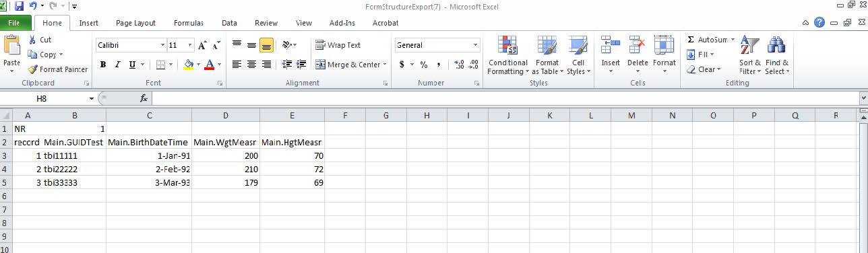Toggle Italic formatting

[117, 65]
